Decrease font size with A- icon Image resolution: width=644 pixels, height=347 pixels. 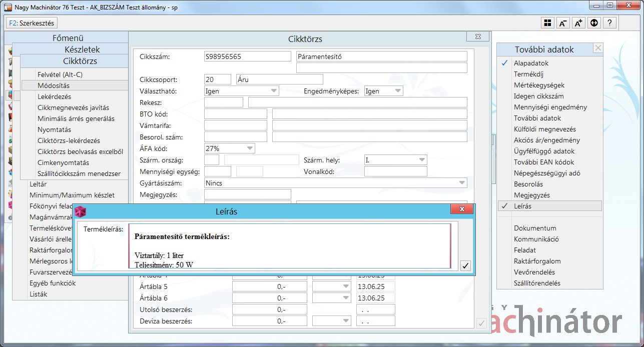pyautogui.click(x=563, y=23)
